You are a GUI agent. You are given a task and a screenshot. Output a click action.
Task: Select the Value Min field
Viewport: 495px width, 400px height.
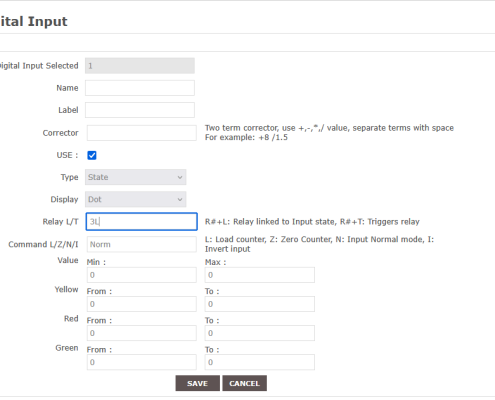click(x=142, y=275)
